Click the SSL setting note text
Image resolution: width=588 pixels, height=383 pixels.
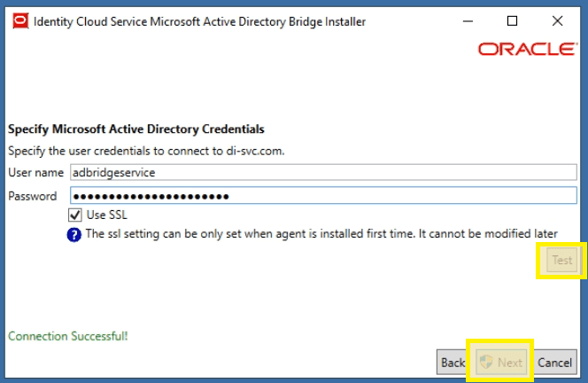[321, 233]
